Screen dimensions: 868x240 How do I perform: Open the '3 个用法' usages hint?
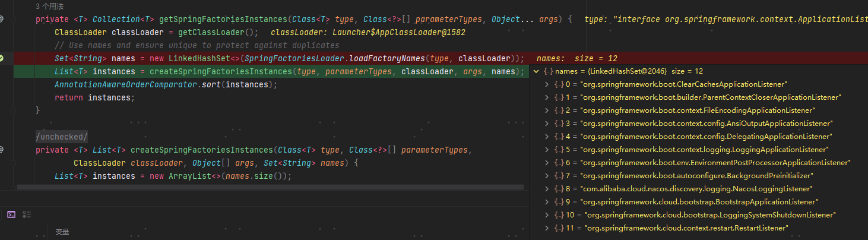coord(50,6)
